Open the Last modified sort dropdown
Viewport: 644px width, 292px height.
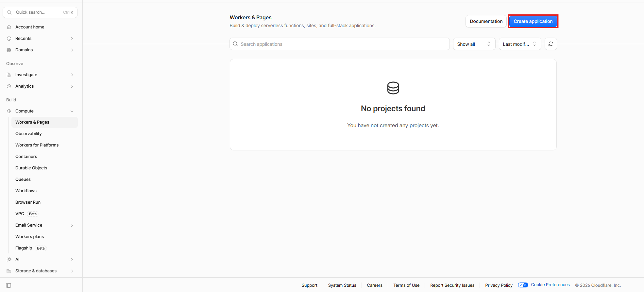tap(520, 44)
